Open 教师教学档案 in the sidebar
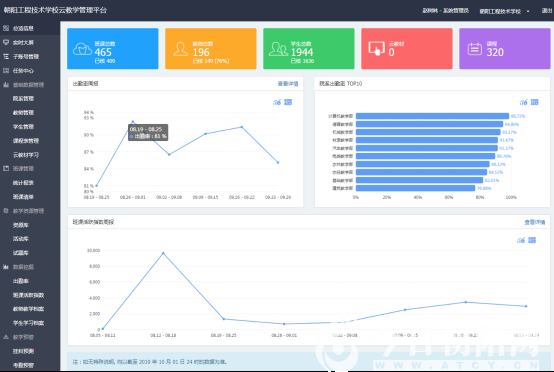554x372 pixels. click(x=28, y=309)
